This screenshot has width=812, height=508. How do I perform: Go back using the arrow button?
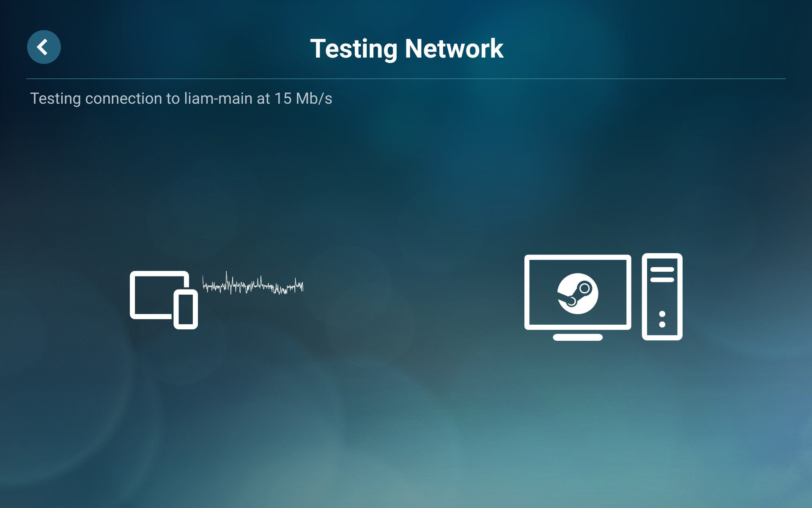tap(44, 47)
